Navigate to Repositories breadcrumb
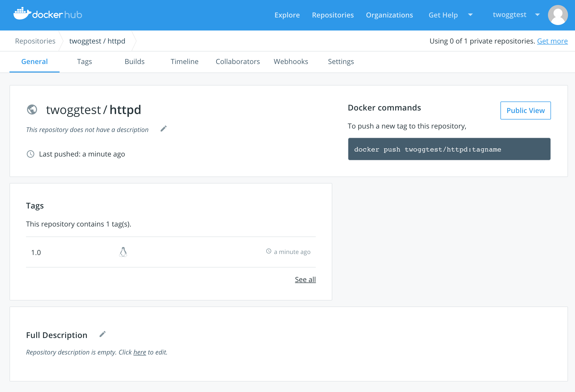 (x=35, y=41)
